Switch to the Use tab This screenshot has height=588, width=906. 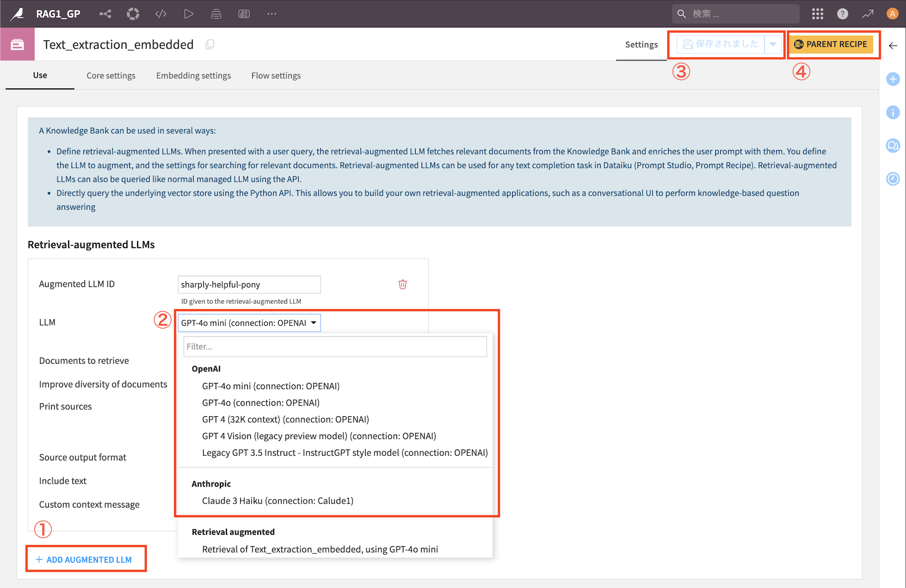tap(40, 75)
